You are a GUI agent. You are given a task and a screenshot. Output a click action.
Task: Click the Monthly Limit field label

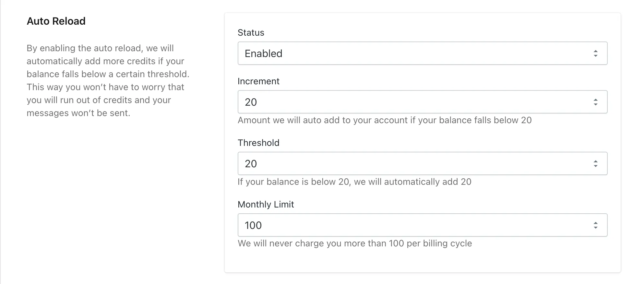point(266,204)
